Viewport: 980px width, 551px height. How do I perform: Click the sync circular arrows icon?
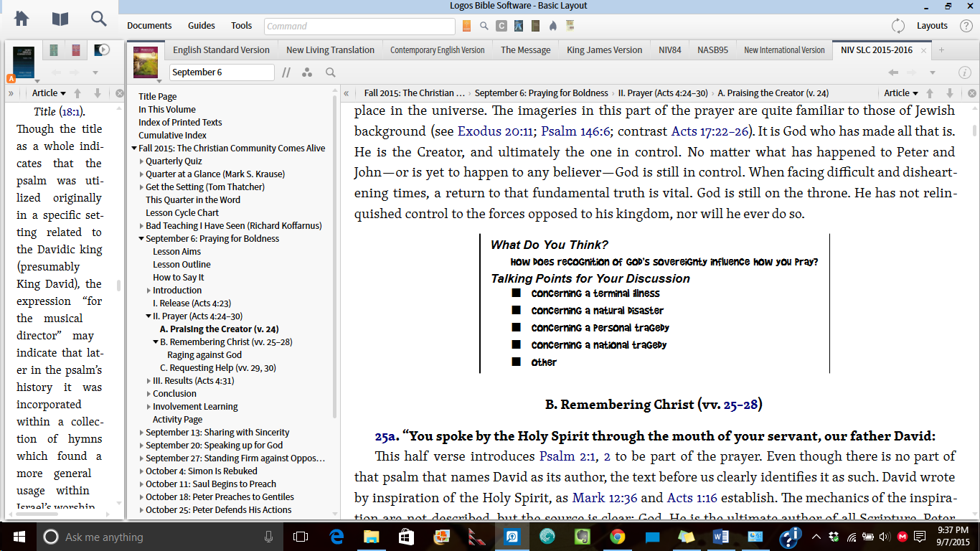coord(898,26)
